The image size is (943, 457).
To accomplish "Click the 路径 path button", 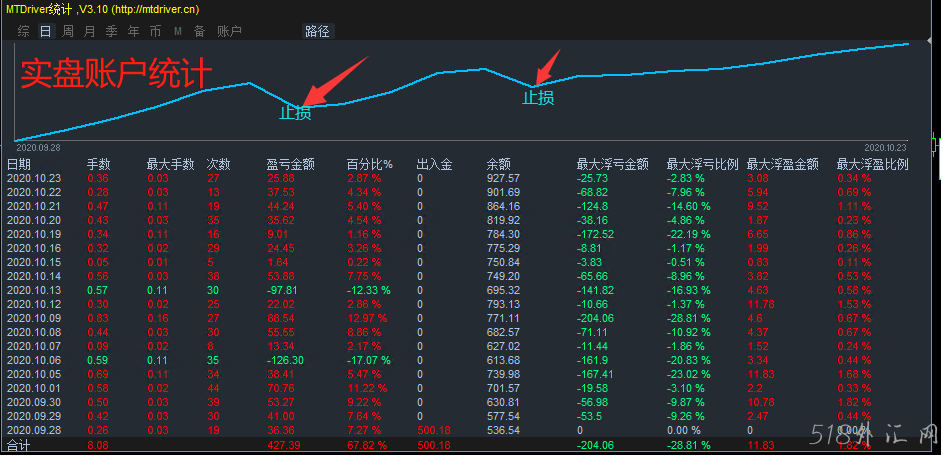I will [318, 31].
